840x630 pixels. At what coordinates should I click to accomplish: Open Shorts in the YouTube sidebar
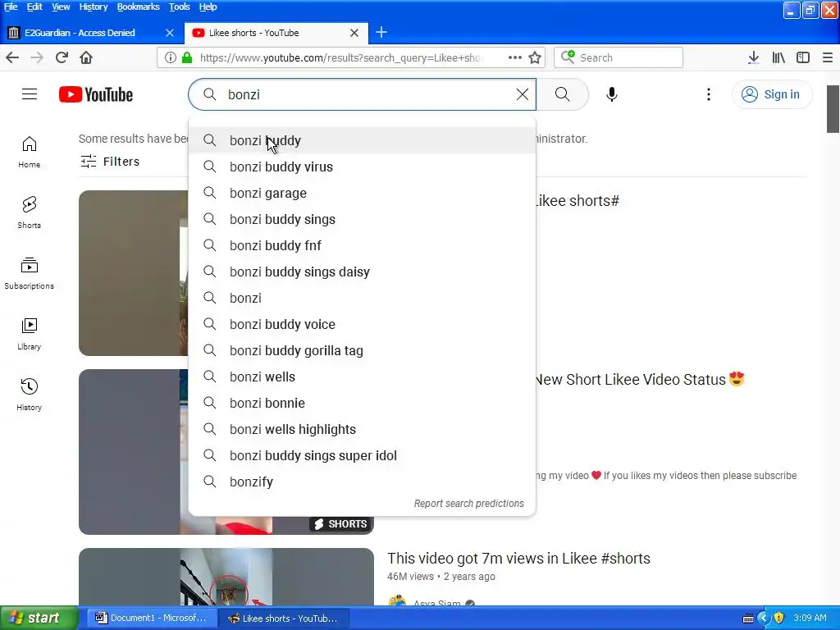(30, 212)
